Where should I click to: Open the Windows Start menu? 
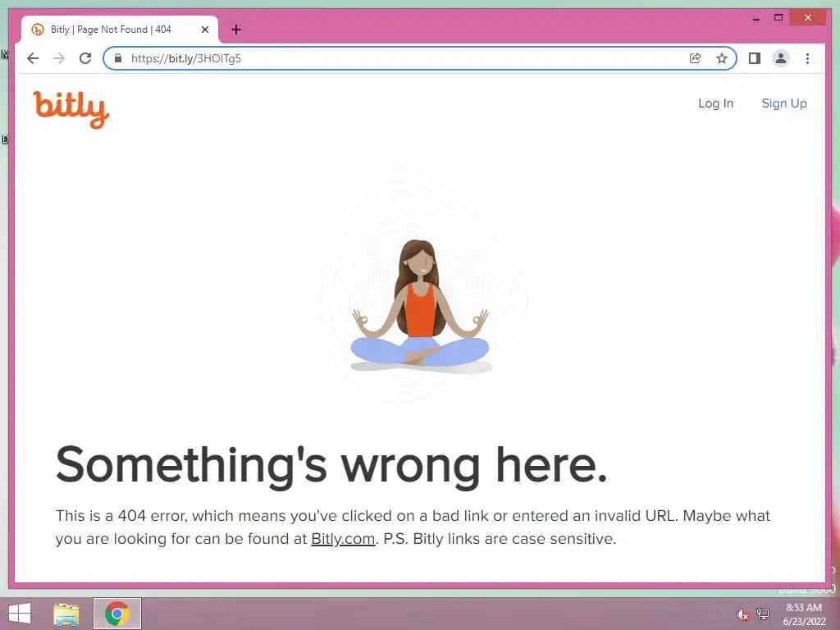[20, 614]
